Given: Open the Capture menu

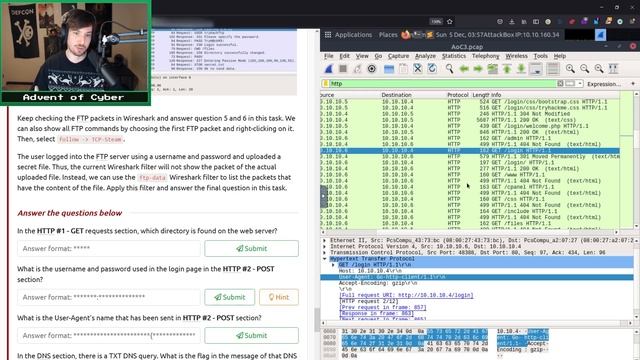Looking at the screenshot, I should (x=398, y=56).
